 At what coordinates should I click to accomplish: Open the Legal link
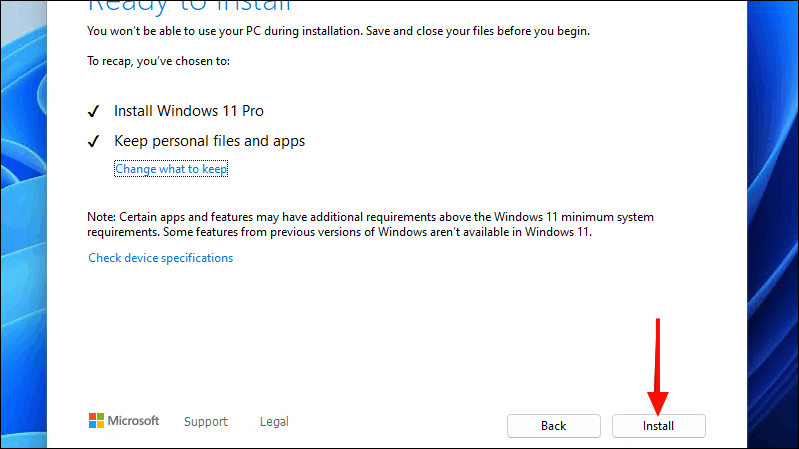[274, 421]
